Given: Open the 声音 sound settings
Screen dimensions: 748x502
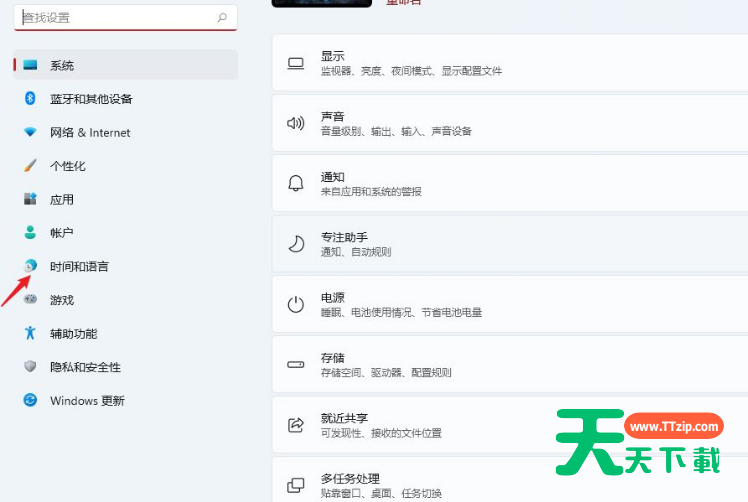Looking at the screenshot, I should (x=510, y=124).
